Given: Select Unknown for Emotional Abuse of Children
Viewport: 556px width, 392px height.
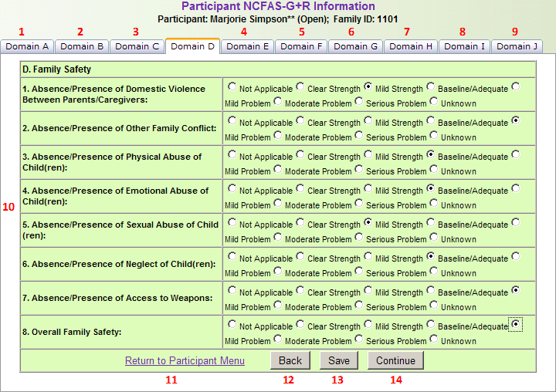Looking at the screenshot, I should click(x=434, y=203).
